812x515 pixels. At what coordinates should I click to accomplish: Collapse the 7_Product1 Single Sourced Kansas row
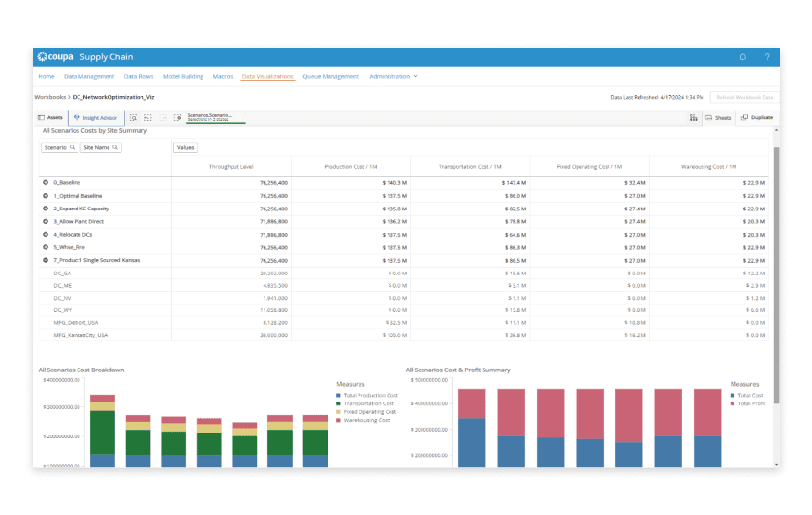(x=46, y=260)
